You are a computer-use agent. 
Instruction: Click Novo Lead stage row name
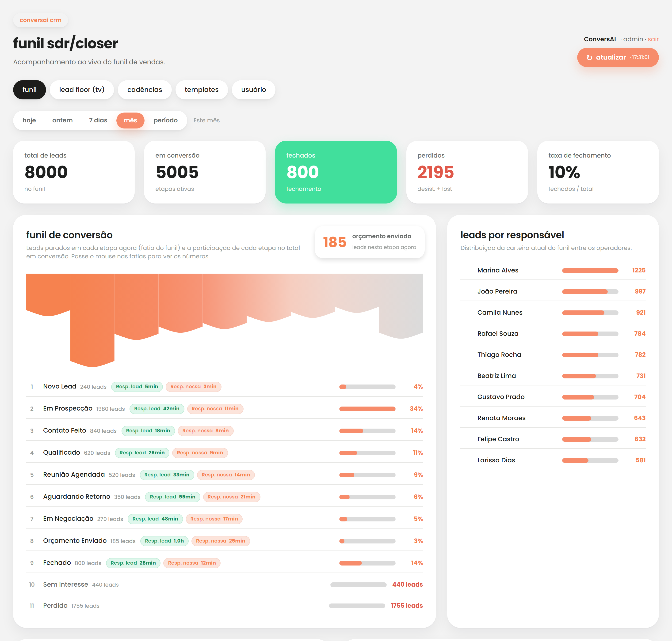(60, 386)
